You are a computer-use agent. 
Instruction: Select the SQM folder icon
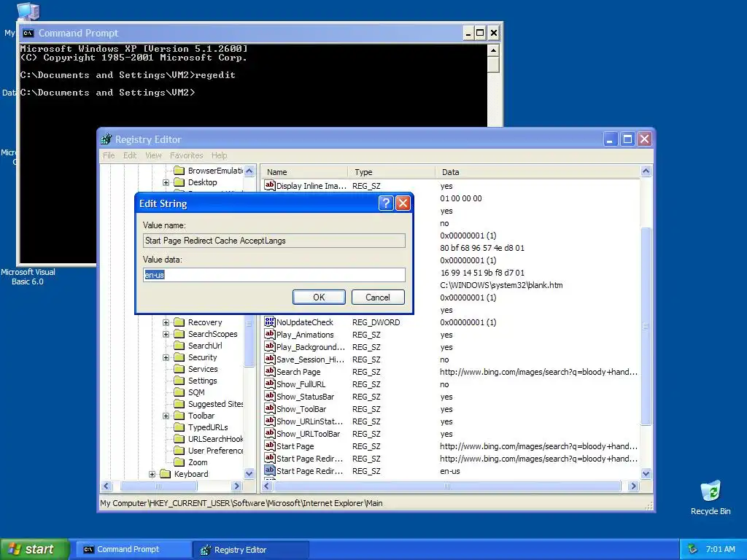[x=179, y=392]
